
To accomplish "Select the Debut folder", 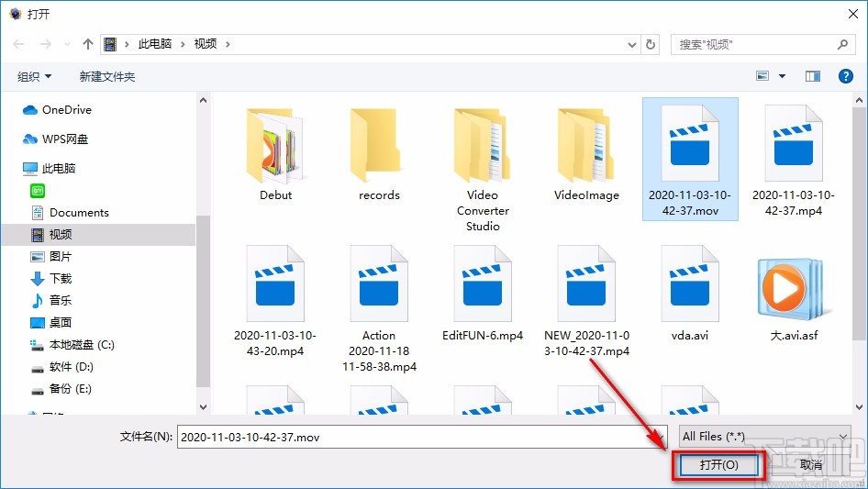I will click(x=275, y=154).
